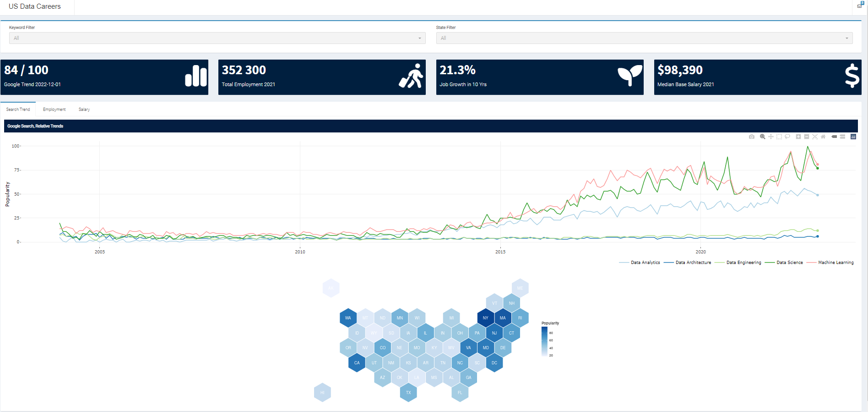Viewport: 868px width, 412px height.
Task: Toggle Data Analytics series in legend
Action: (640, 263)
